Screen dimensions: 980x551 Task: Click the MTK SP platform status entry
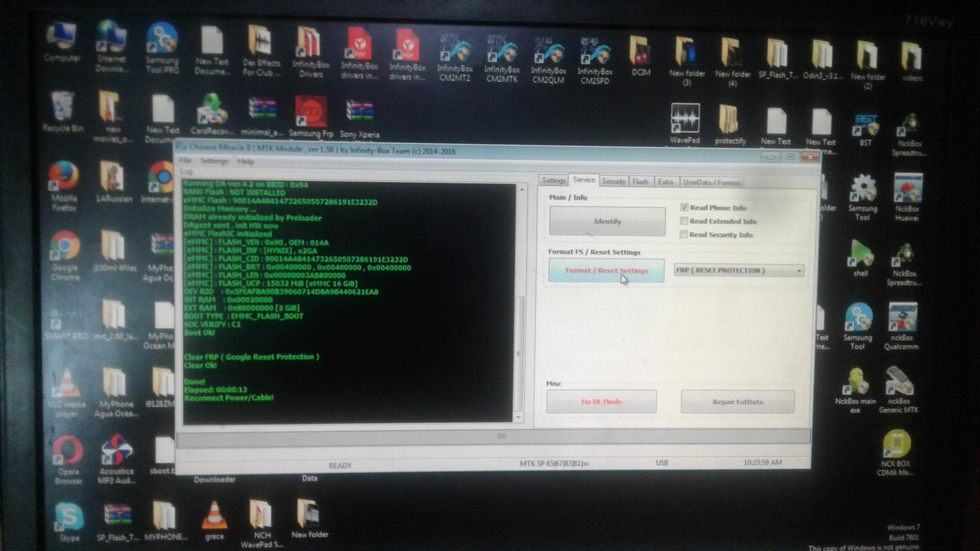tap(554, 463)
